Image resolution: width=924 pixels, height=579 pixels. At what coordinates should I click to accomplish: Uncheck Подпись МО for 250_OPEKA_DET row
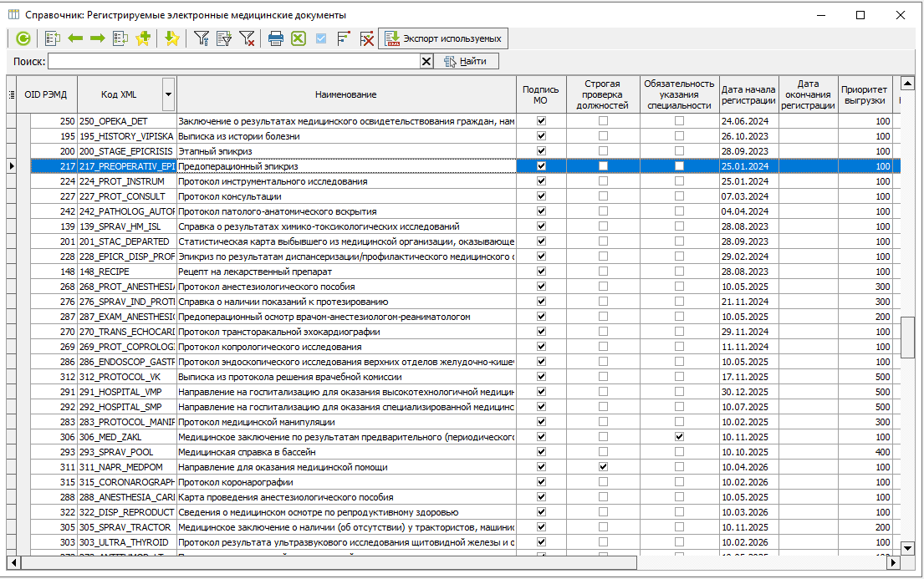point(542,121)
